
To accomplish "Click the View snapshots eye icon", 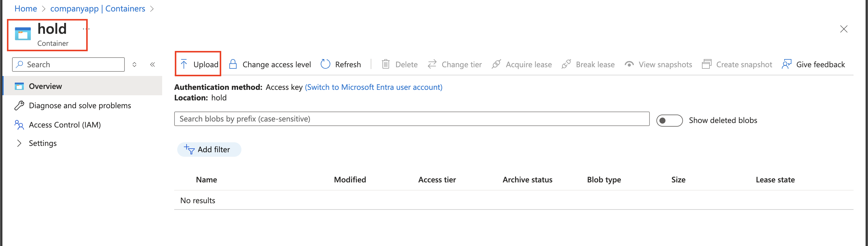I will tap(629, 64).
